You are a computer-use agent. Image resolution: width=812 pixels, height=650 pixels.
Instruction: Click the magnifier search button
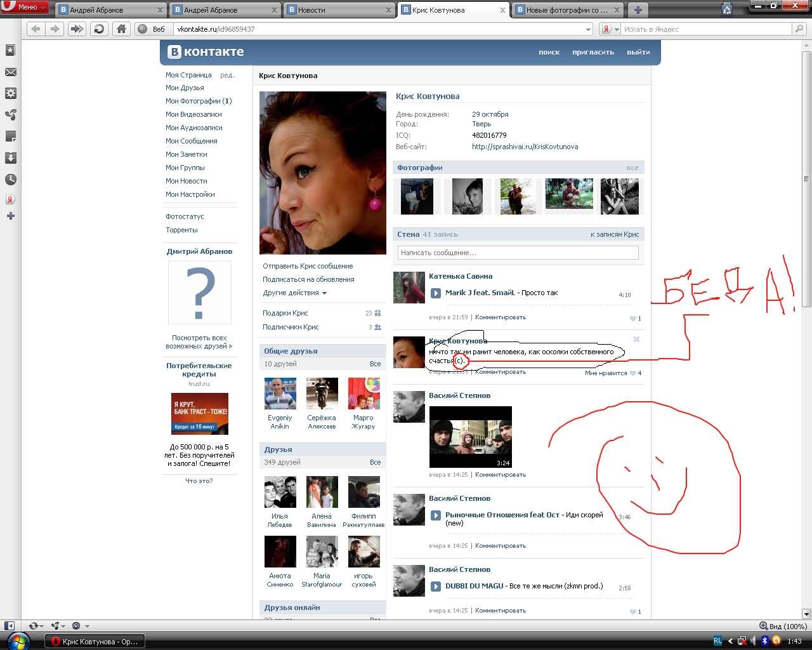click(799, 29)
